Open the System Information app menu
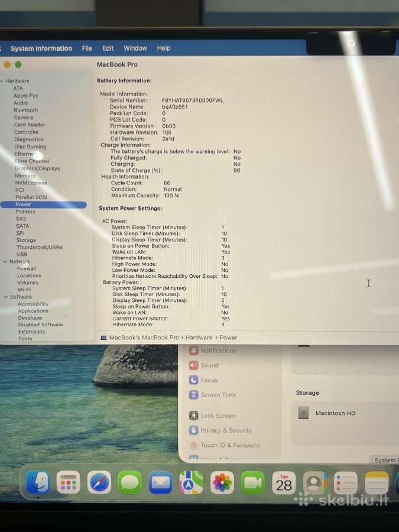 coord(41,48)
